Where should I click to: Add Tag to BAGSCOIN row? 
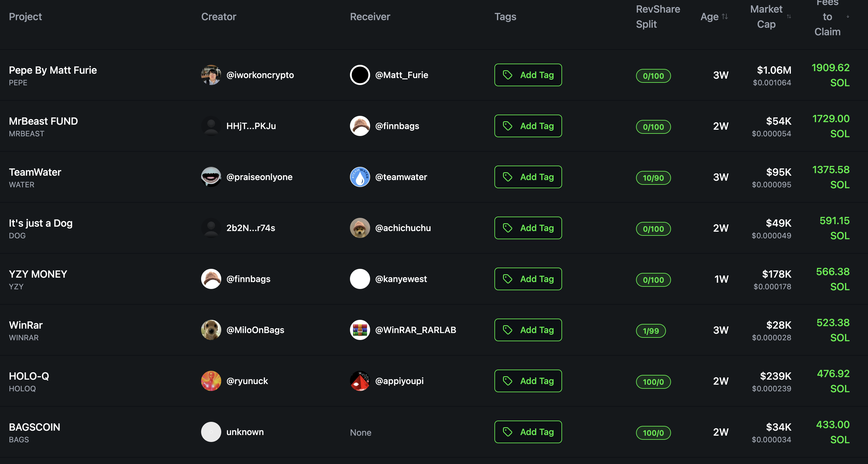pyautogui.click(x=528, y=432)
